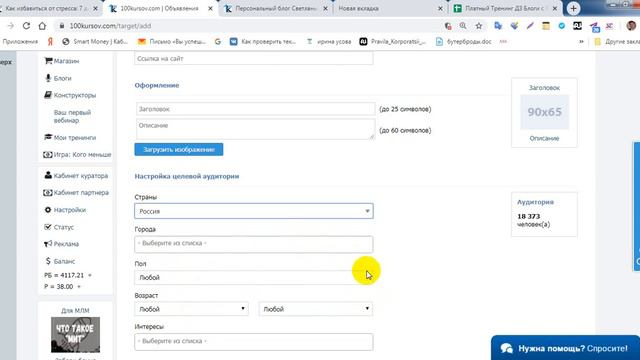The height and width of the screenshot is (360, 640).
Task: Switch to the Персональный блог Светланы tab
Action: pyautogui.click(x=275, y=8)
